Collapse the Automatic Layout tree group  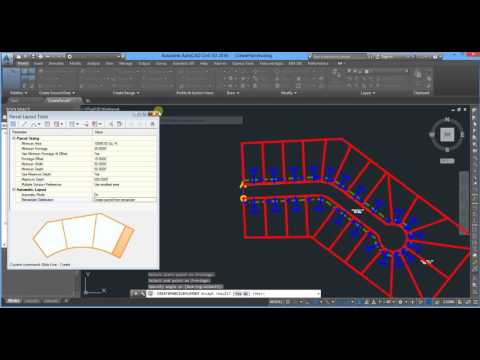(x=14, y=189)
